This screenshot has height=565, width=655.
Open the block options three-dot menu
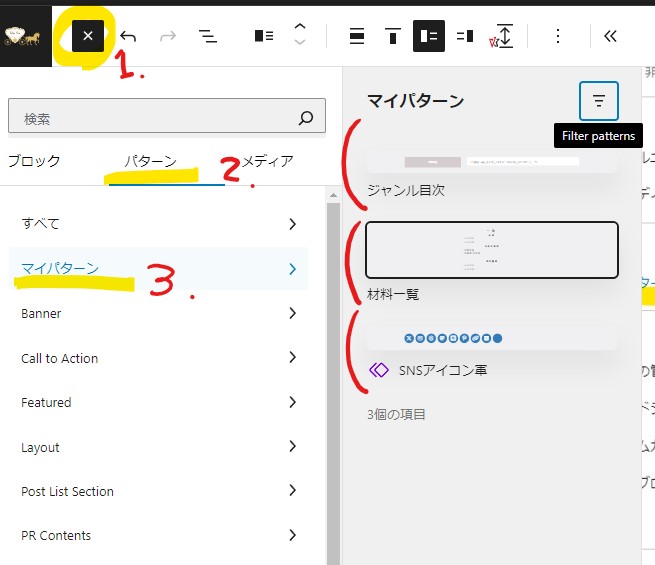(x=558, y=36)
